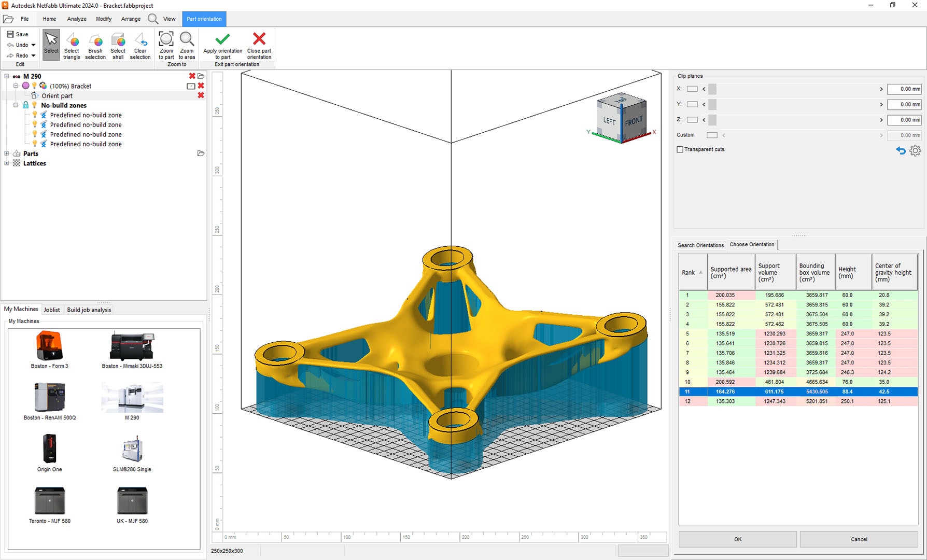This screenshot has height=560, width=927.
Task: Toggle the X clip plane checkbox
Action: coord(692,89)
